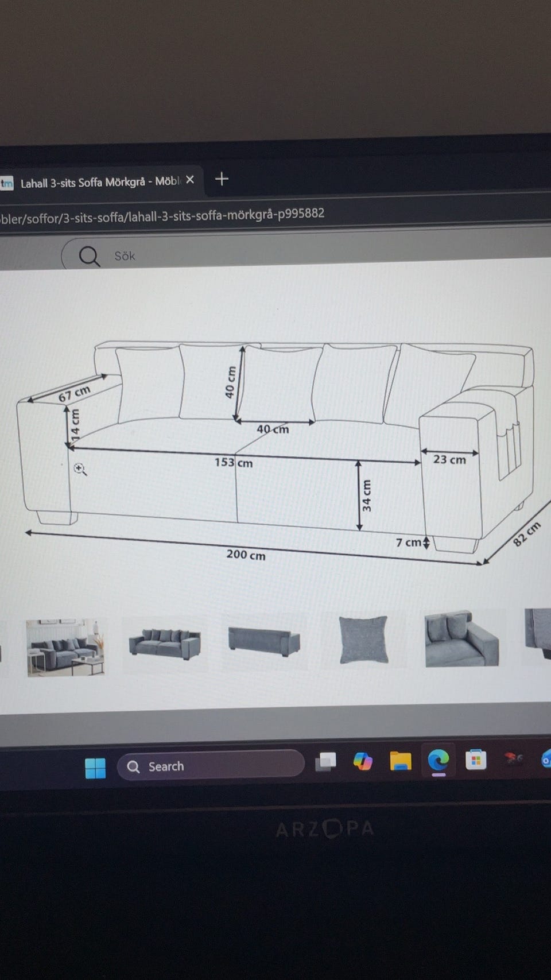Viewport: 551px width, 980px height.
Task: Open the Windows Start menu
Action: click(x=95, y=768)
